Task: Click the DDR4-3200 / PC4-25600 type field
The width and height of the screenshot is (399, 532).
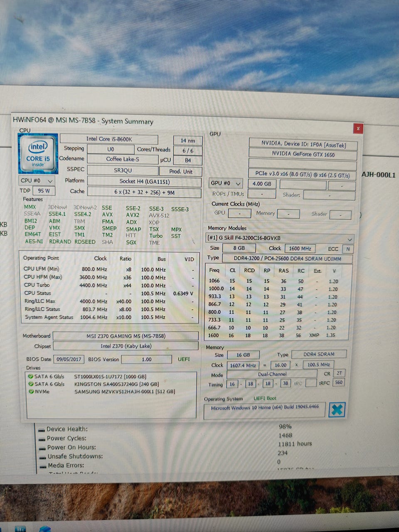Action: [287, 259]
